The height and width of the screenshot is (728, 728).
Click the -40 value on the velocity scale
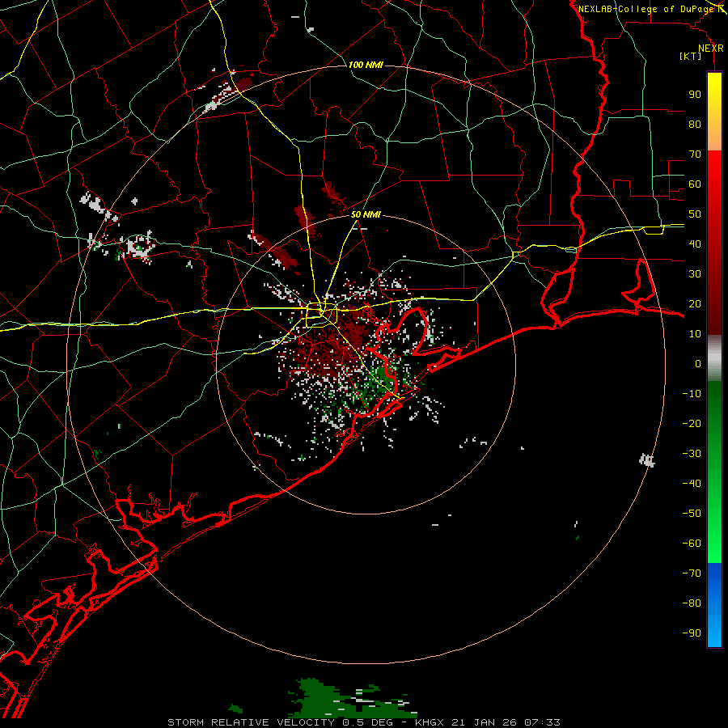692,484
